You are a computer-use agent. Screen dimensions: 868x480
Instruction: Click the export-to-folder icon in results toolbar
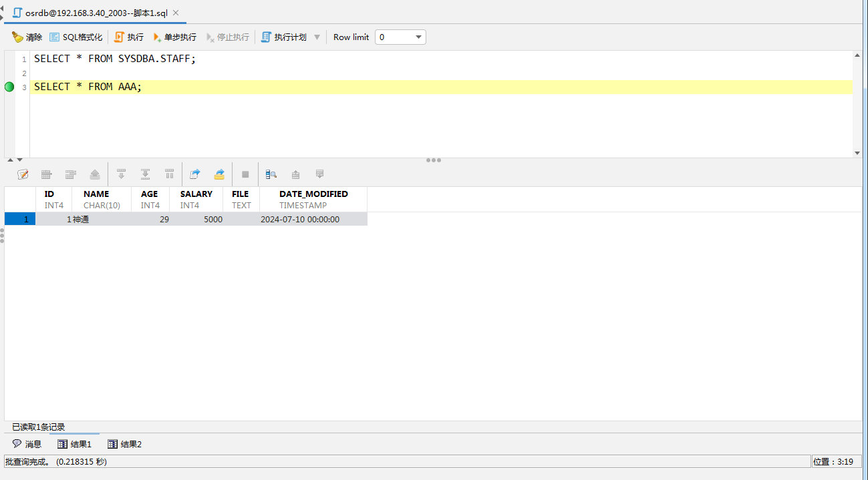pyautogui.click(x=219, y=174)
